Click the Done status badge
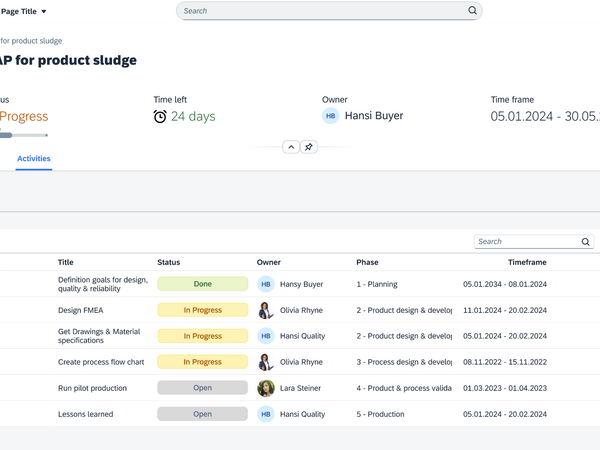Image resolution: width=600 pixels, height=450 pixels. (202, 284)
